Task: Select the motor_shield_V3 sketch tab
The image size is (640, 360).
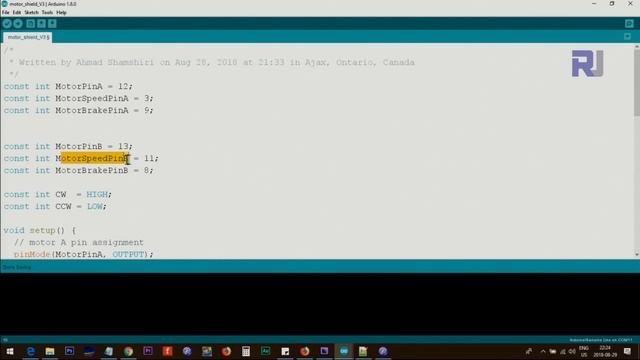Action: click(28, 37)
